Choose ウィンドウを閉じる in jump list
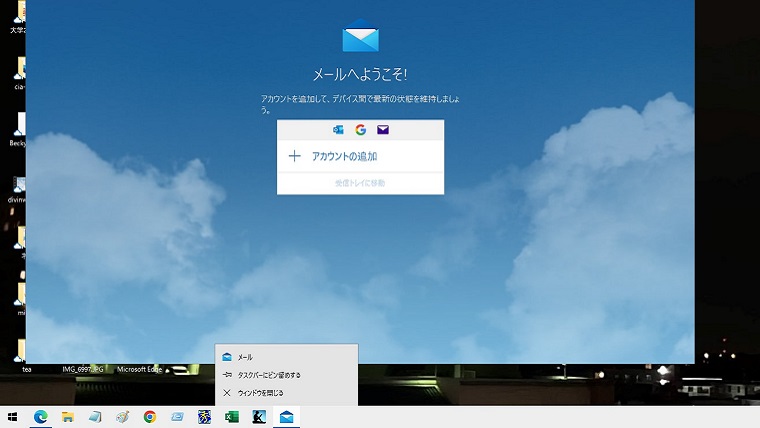 click(x=286, y=393)
